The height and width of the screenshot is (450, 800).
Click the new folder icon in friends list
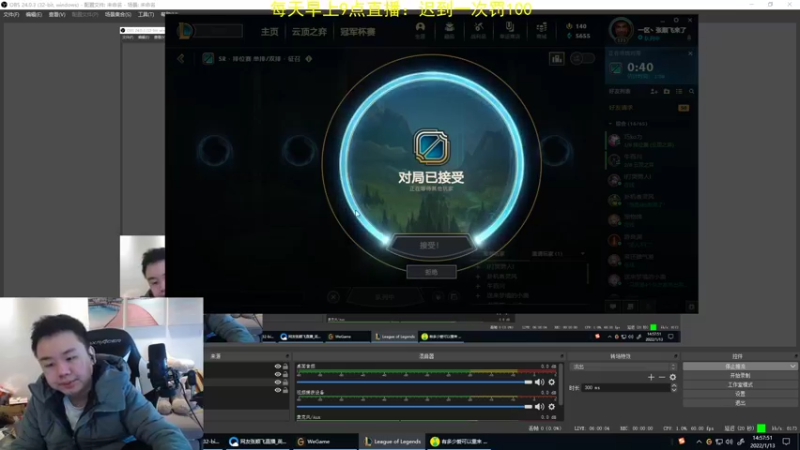(666, 91)
